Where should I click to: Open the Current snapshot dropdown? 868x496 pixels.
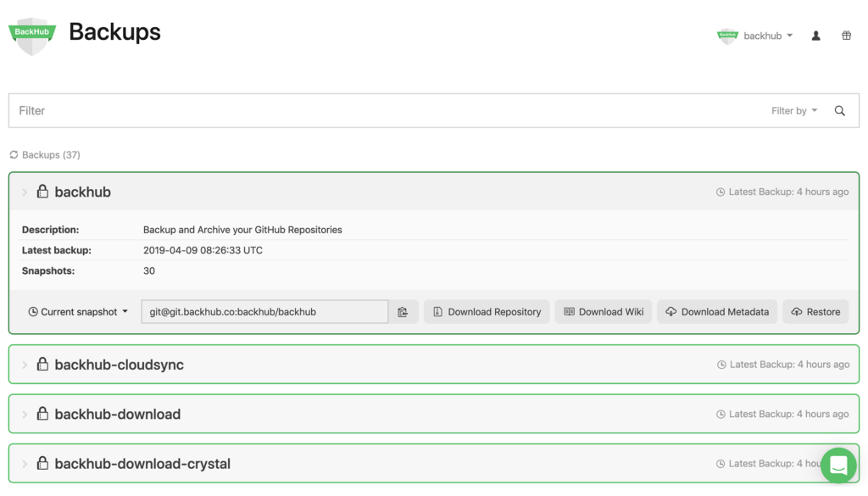(x=78, y=312)
